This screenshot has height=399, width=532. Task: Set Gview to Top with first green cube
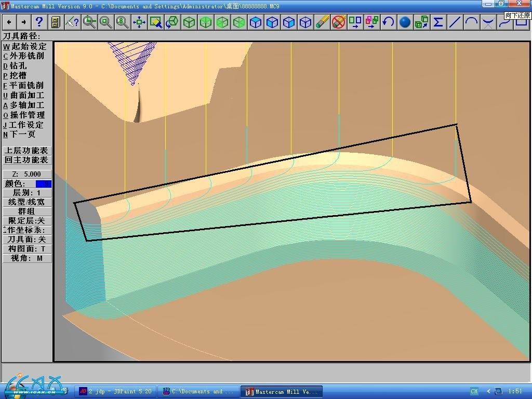(x=189, y=22)
